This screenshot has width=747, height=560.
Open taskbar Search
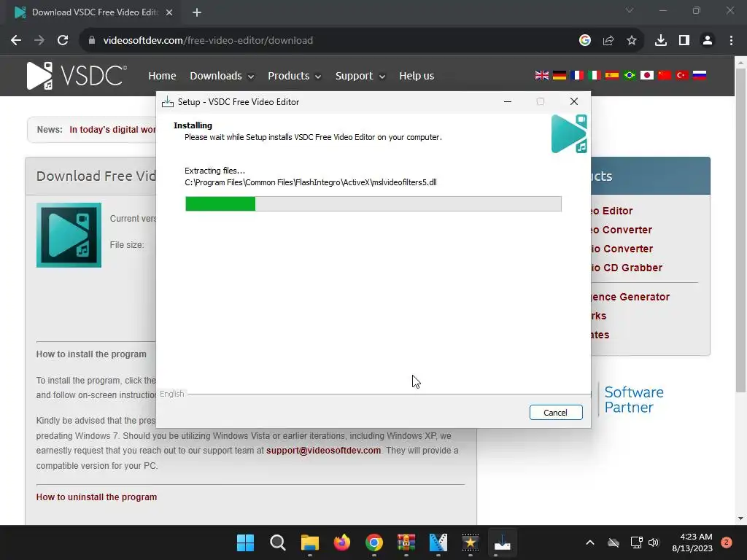[x=277, y=542]
